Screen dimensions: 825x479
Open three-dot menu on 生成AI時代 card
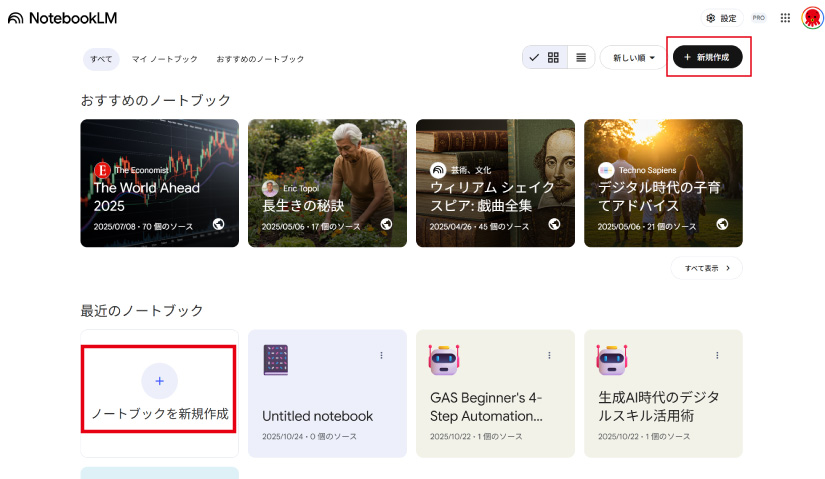(x=717, y=355)
